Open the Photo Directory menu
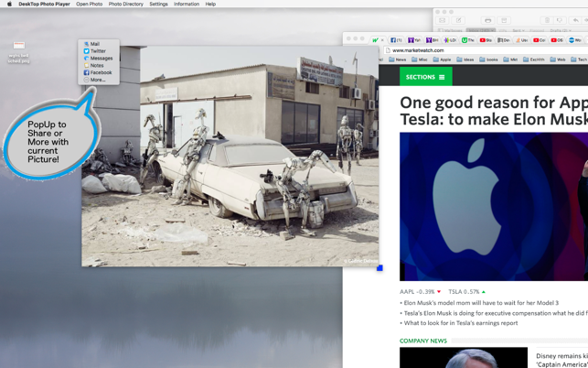This screenshot has width=588, height=368. (125, 5)
